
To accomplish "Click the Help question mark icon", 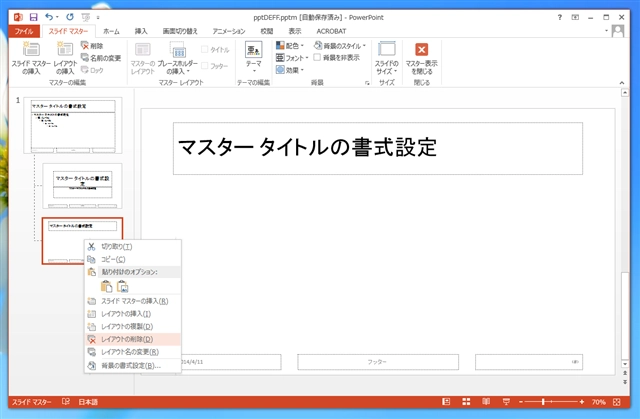I will point(560,17).
